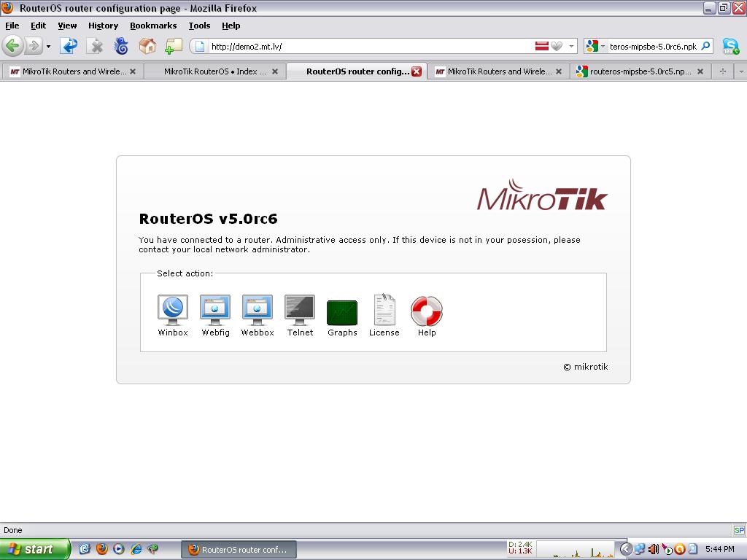Open the File menu
This screenshot has width=747, height=560.
pyautogui.click(x=12, y=26)
